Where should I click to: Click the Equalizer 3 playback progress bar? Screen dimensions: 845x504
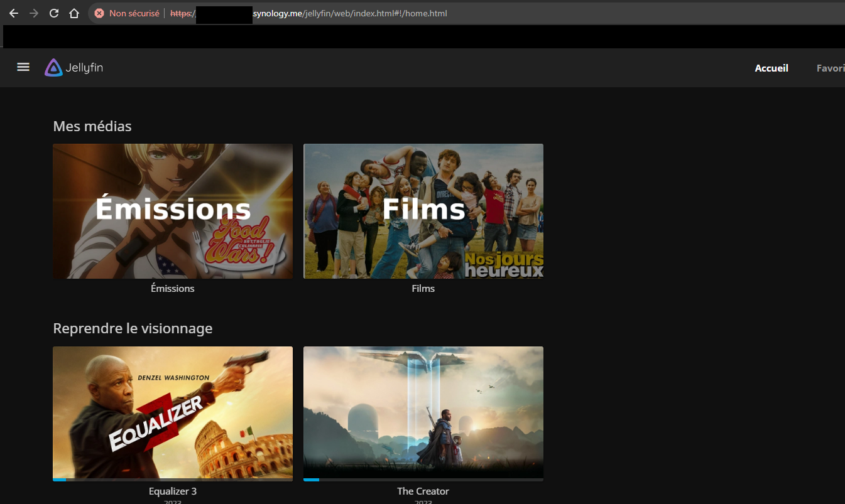click(173, 480)
